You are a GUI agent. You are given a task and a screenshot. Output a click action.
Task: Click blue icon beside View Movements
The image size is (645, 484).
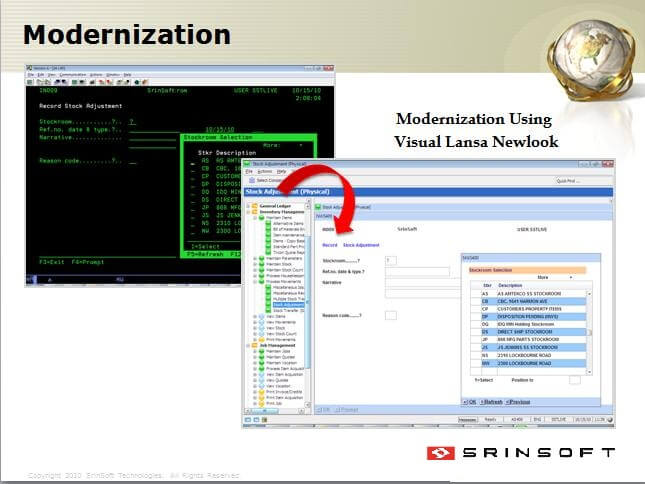pos(262,322)
